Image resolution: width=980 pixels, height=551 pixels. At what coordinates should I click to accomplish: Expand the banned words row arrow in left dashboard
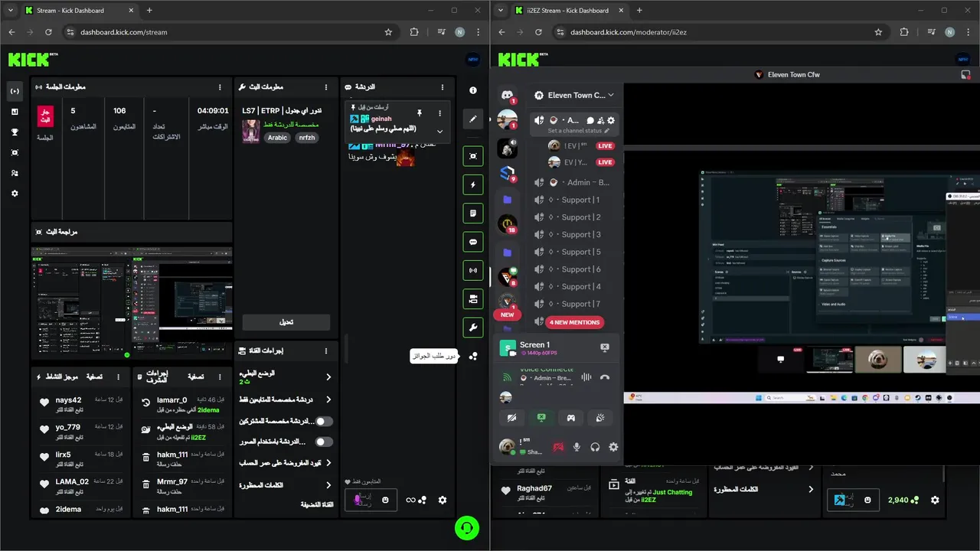point(328,485)
